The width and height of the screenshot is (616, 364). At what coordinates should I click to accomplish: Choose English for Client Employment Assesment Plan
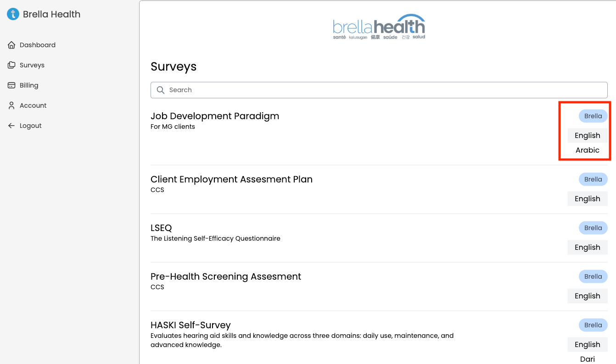(588, 199)
